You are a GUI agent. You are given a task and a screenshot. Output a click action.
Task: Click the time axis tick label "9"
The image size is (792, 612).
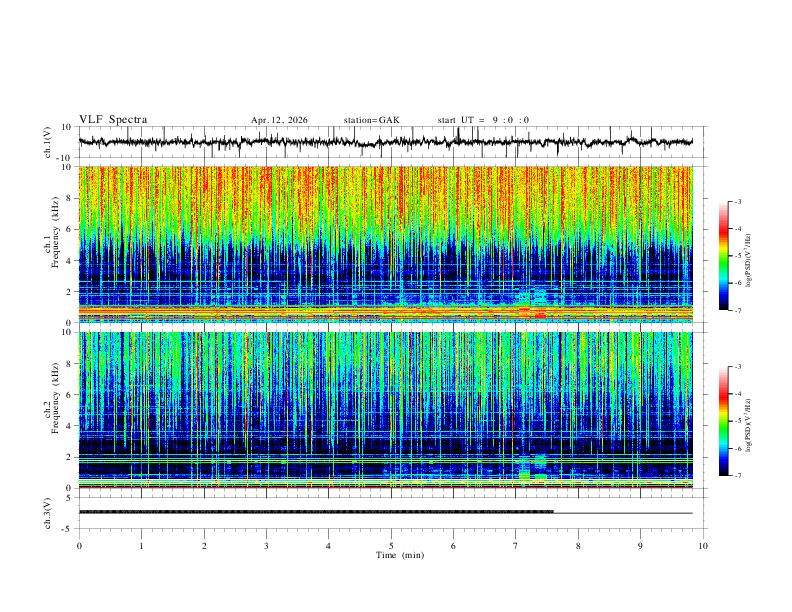(x=640, y=546)
